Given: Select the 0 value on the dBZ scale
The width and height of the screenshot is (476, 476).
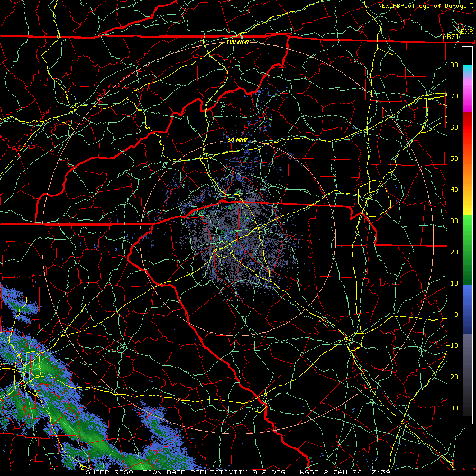Looking at the screenshot, I should pos(456,315).
